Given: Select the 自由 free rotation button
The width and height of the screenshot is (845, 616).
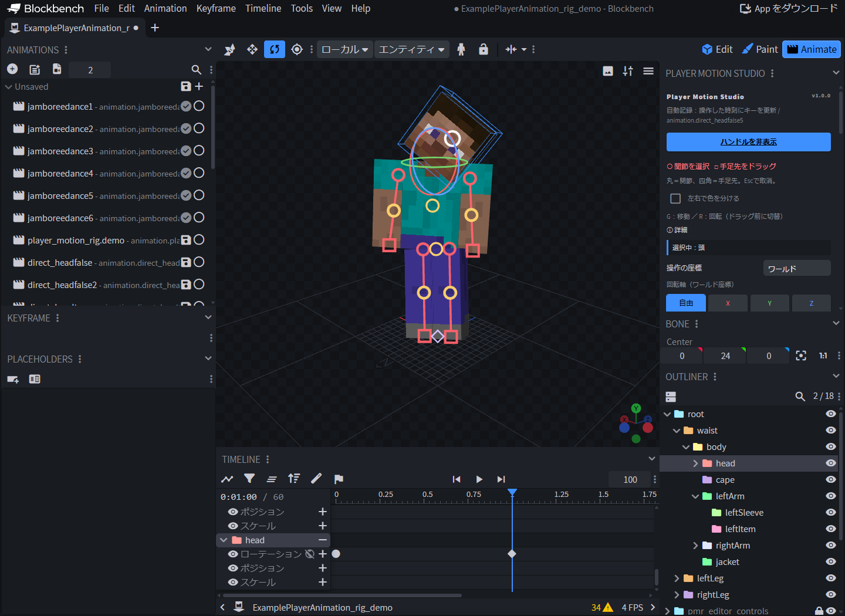Looking at the screenshot, I should click(686, 303).
